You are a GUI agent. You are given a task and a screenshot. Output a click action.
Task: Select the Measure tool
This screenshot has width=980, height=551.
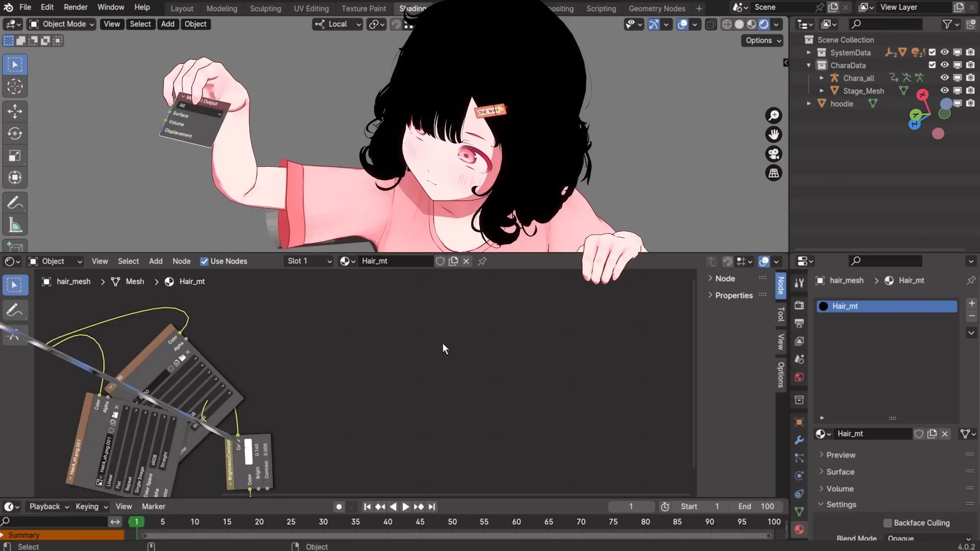click(x=15, y=225)
